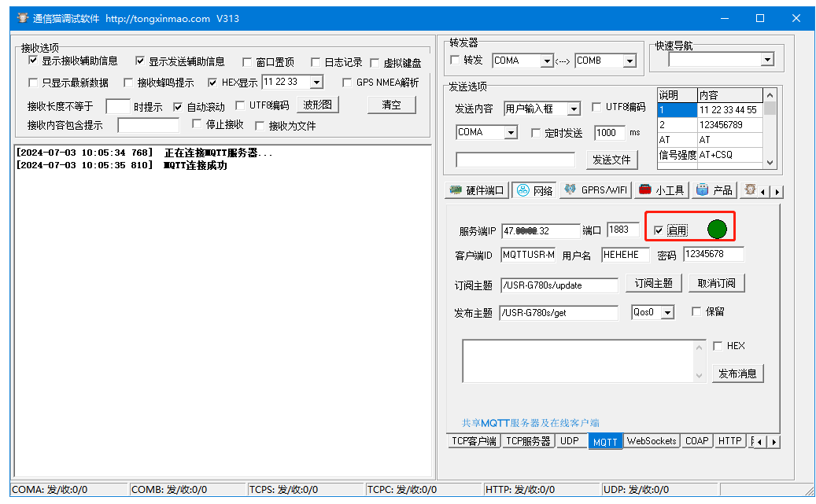This screenshot has width=816, height=504.
Task: Open the HEX display pattern dropdown
Action: coord(316,83)
